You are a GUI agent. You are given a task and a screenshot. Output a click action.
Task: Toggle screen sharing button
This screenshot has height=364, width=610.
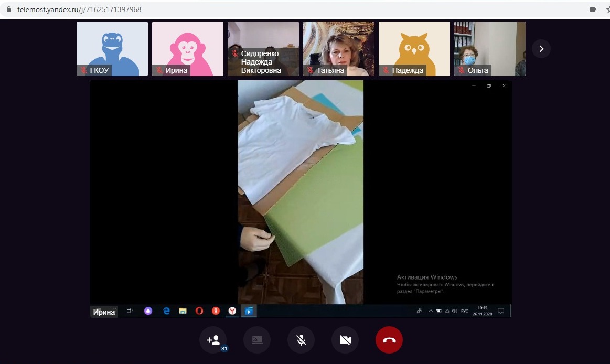pos(257,340)
